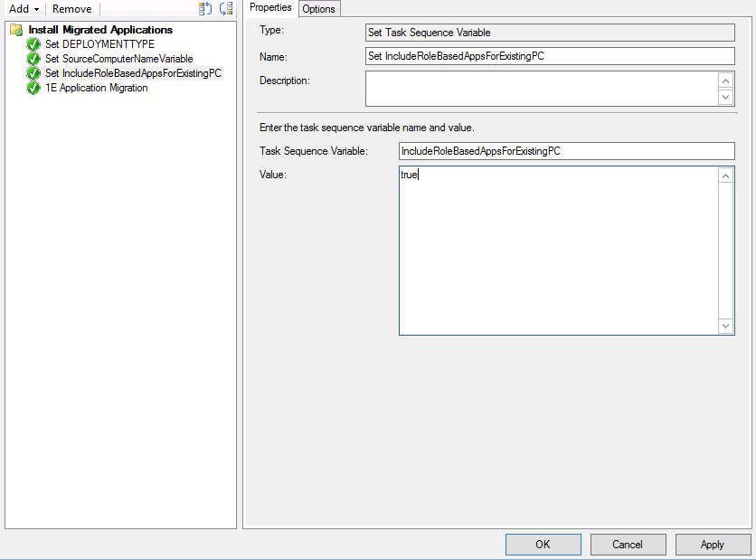The image size is (756, 560).
Task: Switch to the Options tab
Action: (x=318, y=9)
